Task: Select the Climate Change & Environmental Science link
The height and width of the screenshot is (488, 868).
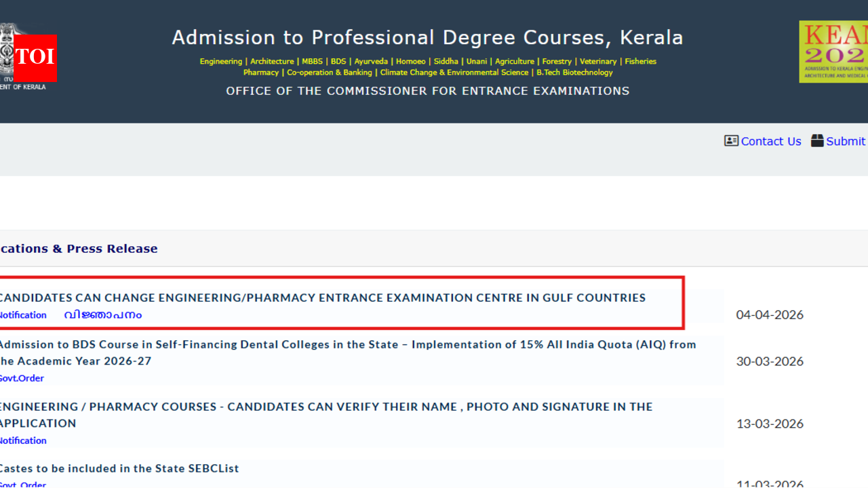Action: pos(454,73)
